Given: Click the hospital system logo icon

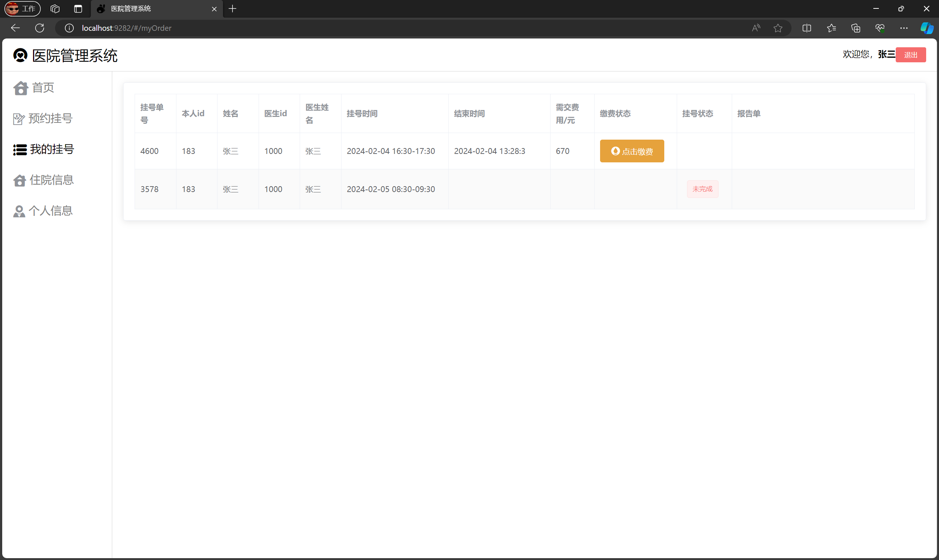Looking at the screenshot, I should (x=21, y=55).
